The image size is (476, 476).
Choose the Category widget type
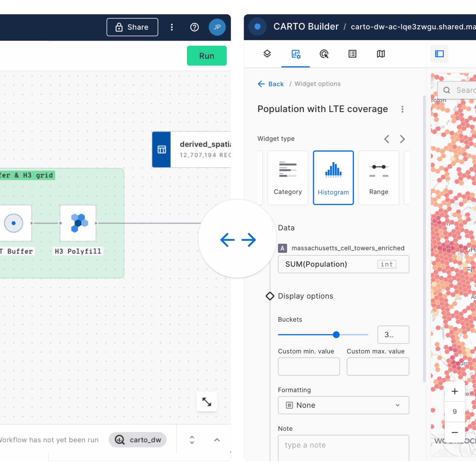tap(288, 178)
